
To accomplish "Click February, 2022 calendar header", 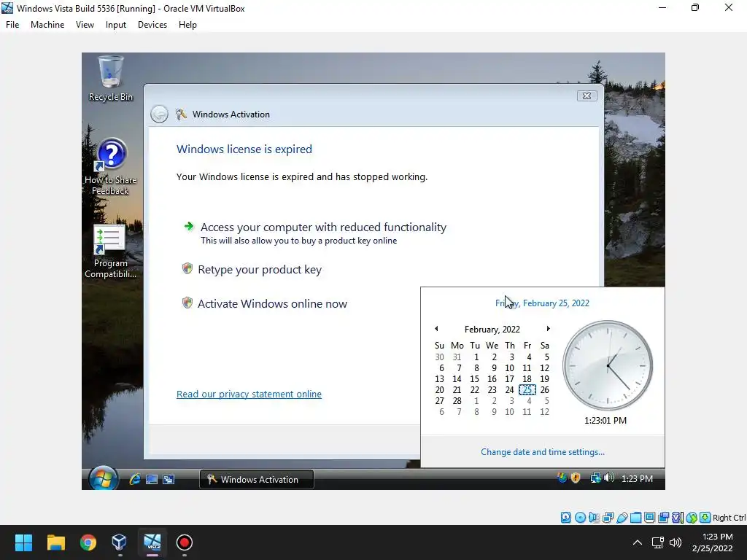I will [x=492, y=330].
